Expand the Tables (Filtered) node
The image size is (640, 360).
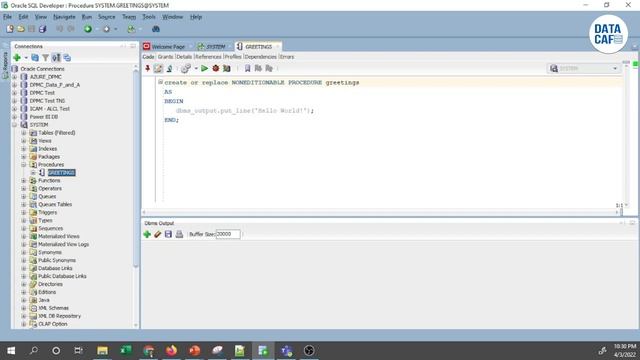click(24, 133)
